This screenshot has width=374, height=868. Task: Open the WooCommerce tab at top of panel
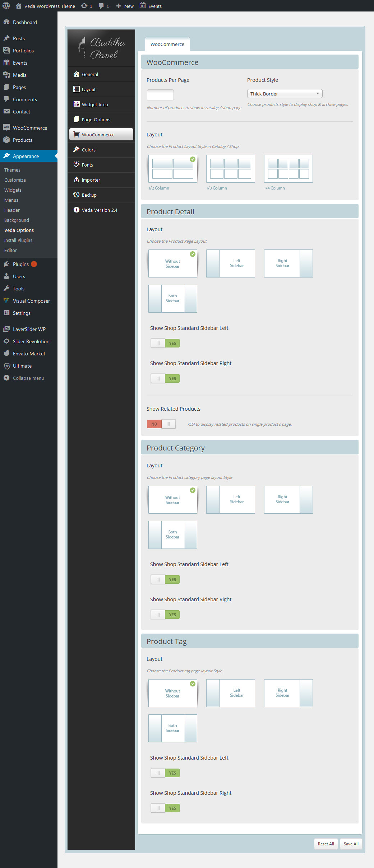(167, 44)
